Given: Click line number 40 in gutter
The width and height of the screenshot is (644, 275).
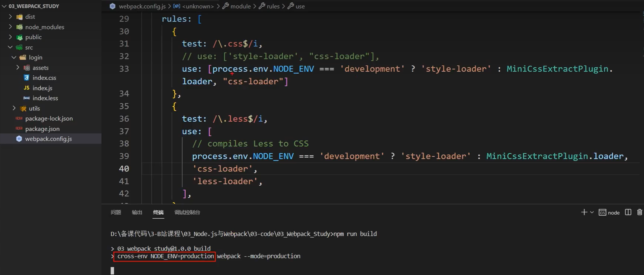Looking at the screenshot, I should pyautogui.click(x=124, y=169).
